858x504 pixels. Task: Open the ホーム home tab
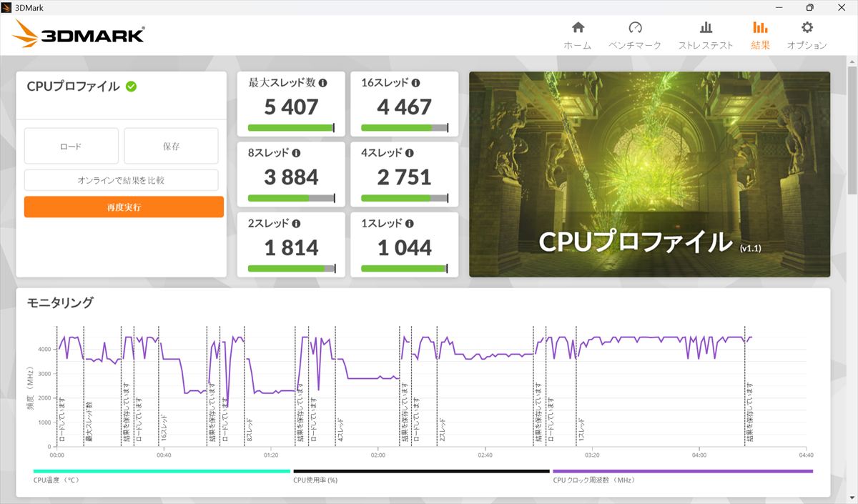coord(578,36)
